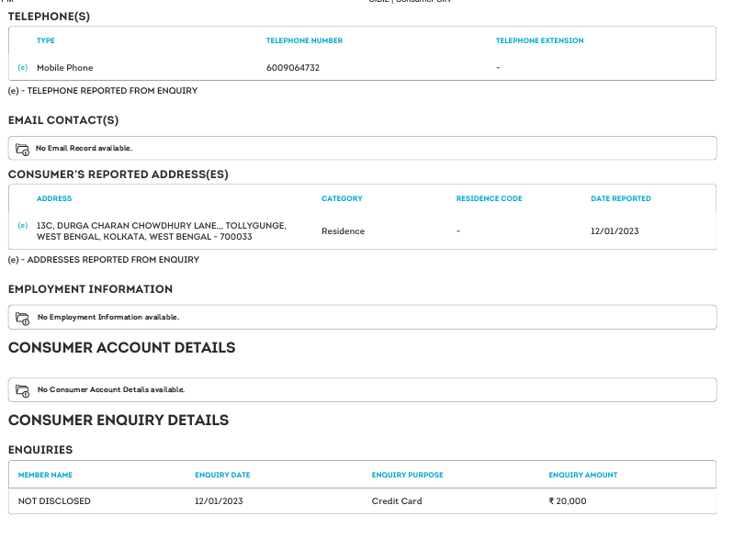Click the folder icon beside No Email Record
The image size is (756, 539).
point(23,148)
